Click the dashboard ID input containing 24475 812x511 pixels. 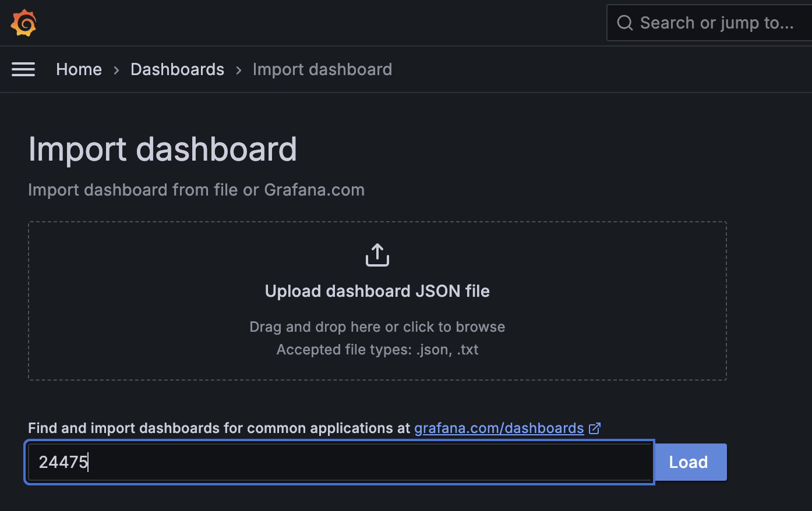pyautogui.click(x=340, y=462)
